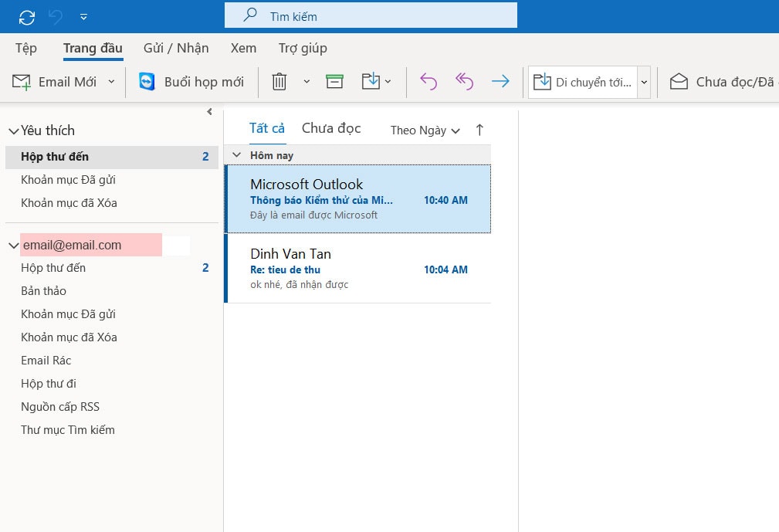The width and height of the screenshot is (779, 532).
Task: Open Hộp thư đến under email@email.com
Action: [53, 268]
